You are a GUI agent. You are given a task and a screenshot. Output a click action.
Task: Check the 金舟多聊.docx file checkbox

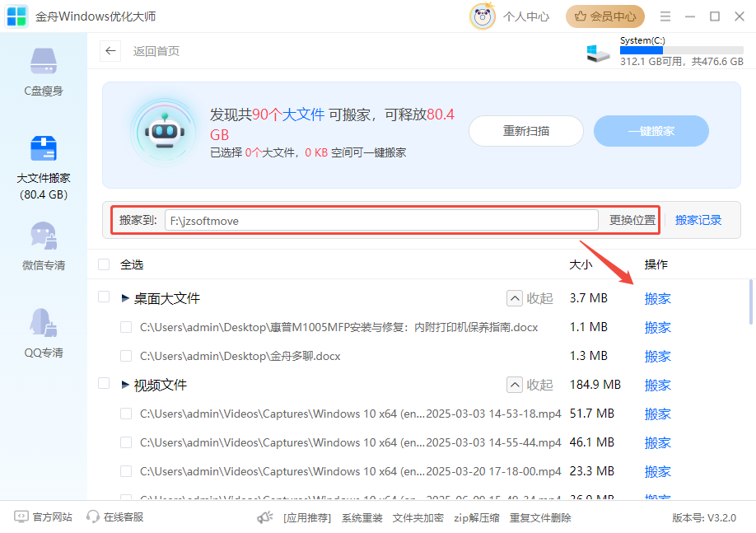coord(126,356)
